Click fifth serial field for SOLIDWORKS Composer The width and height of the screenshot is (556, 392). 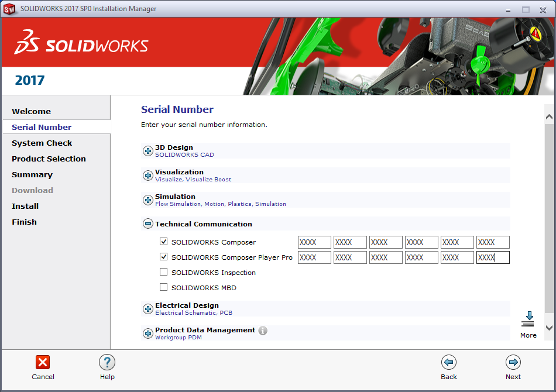click(457, 242)
